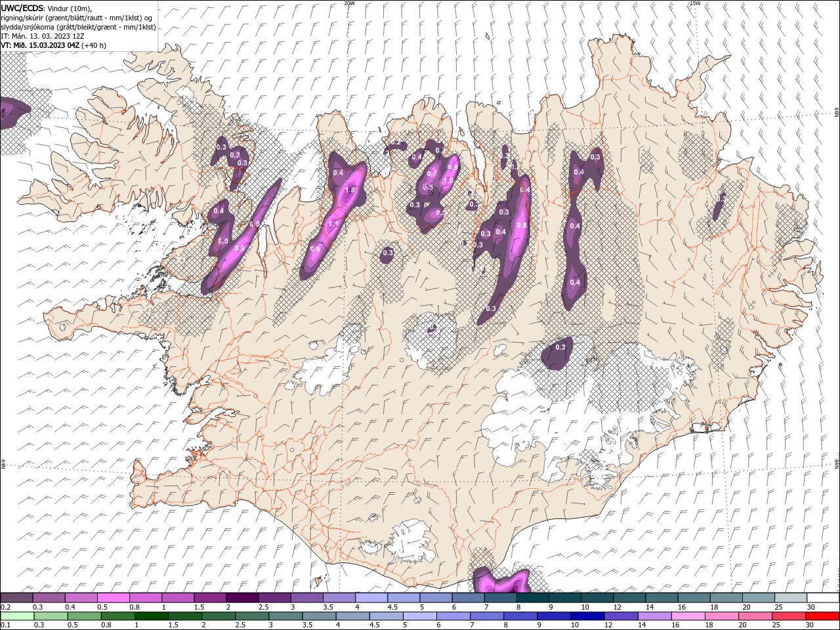Click the '64N' latitude label on right edge
Image resolution: width=840 pixels, height=630 pixels.
click(x=836, y=463)
